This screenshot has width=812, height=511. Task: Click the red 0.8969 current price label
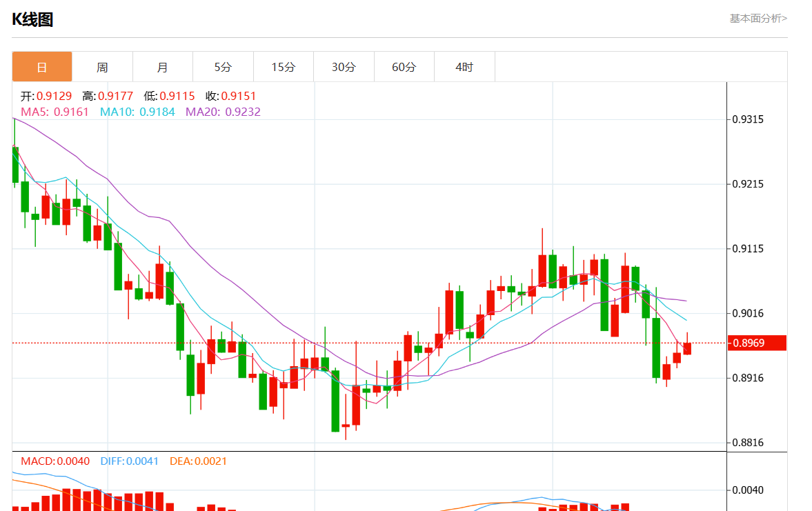tap(757, 343)
